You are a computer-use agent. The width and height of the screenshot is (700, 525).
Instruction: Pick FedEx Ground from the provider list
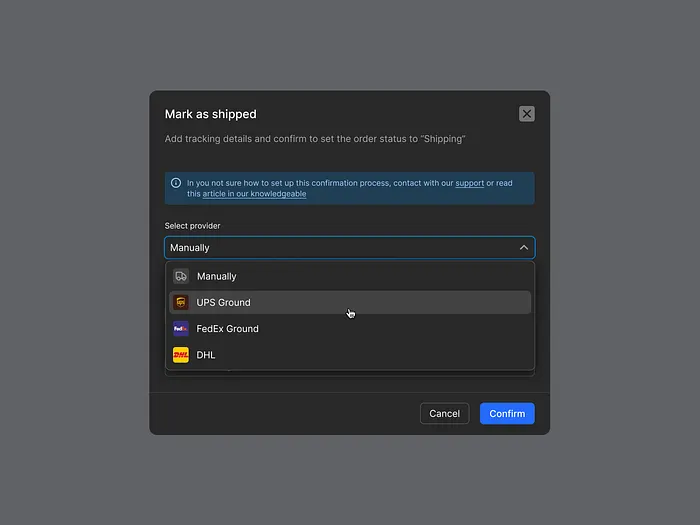[228, 328]
